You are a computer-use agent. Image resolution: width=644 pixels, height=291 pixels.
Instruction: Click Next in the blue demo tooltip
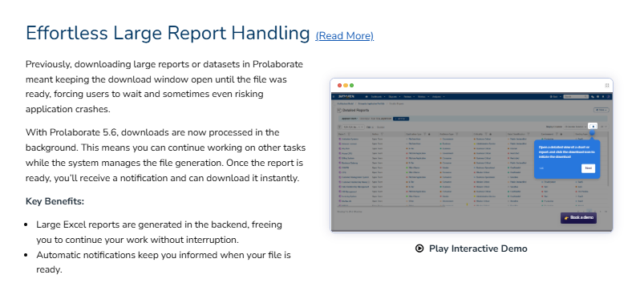click(588, 168)
